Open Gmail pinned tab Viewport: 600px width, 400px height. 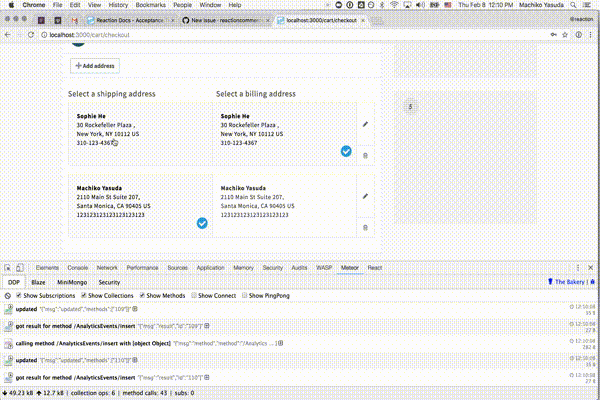(75, 20)
